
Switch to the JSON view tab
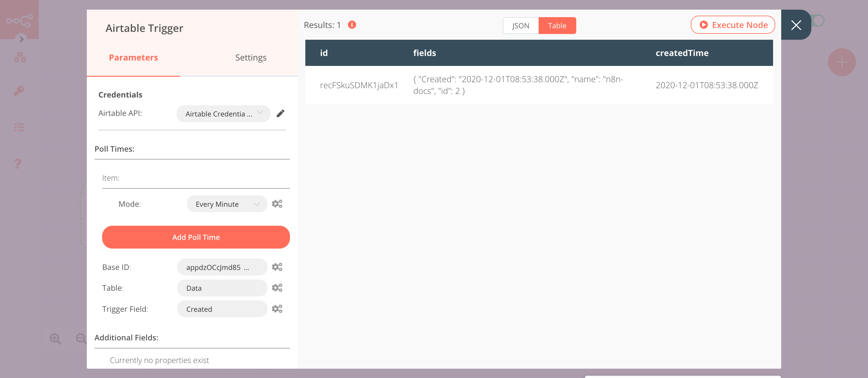(520, 25)
